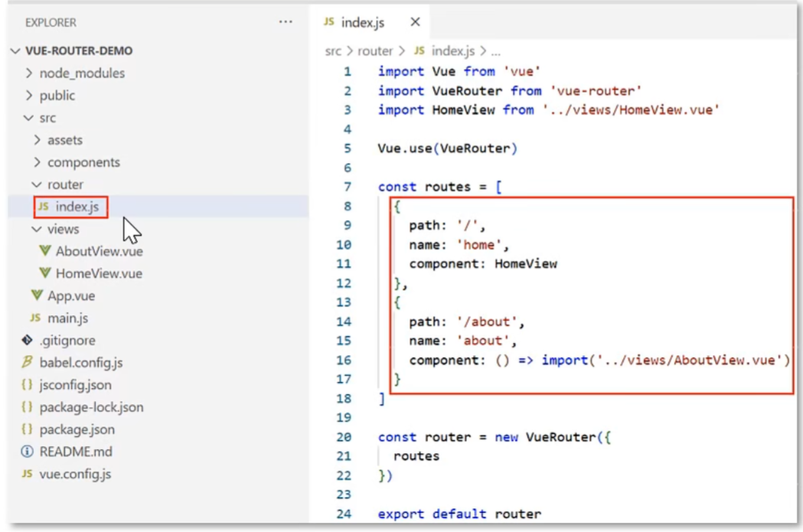Close the index.js editor tab

tap(415, 22)
